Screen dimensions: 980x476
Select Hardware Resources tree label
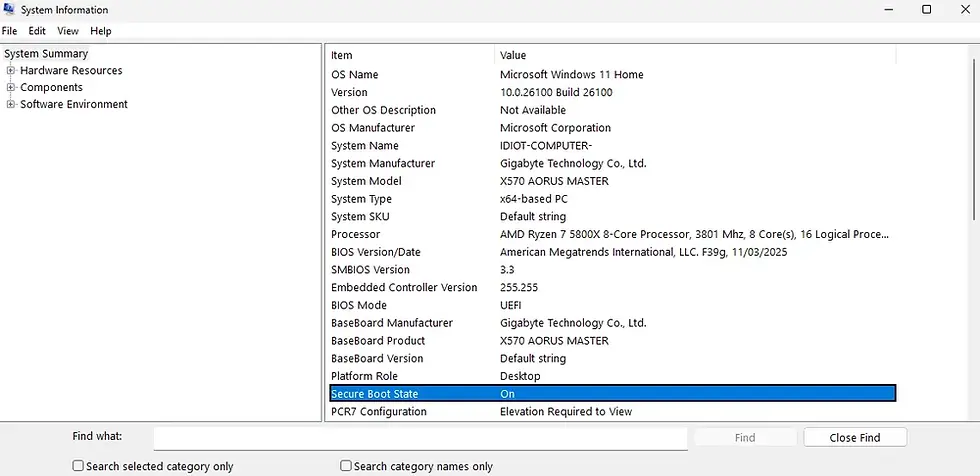(x=71, y=71)
